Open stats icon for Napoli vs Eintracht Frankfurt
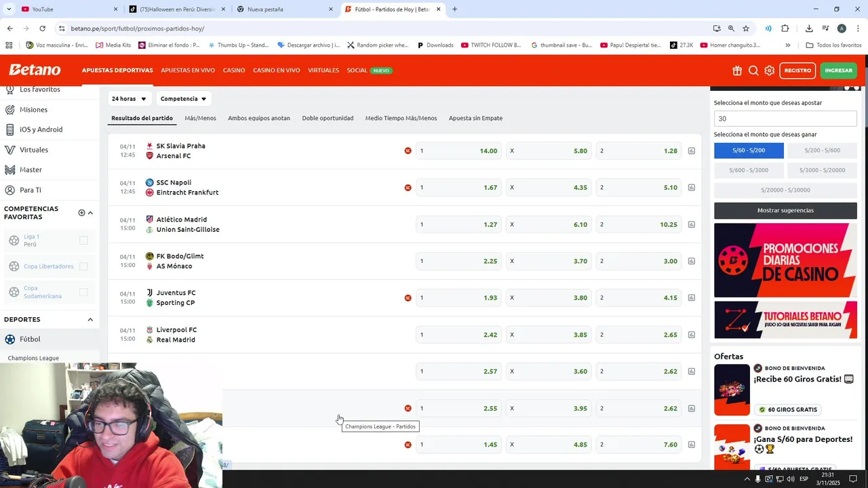The image size is (868, 488). click(x=692, y=188)
